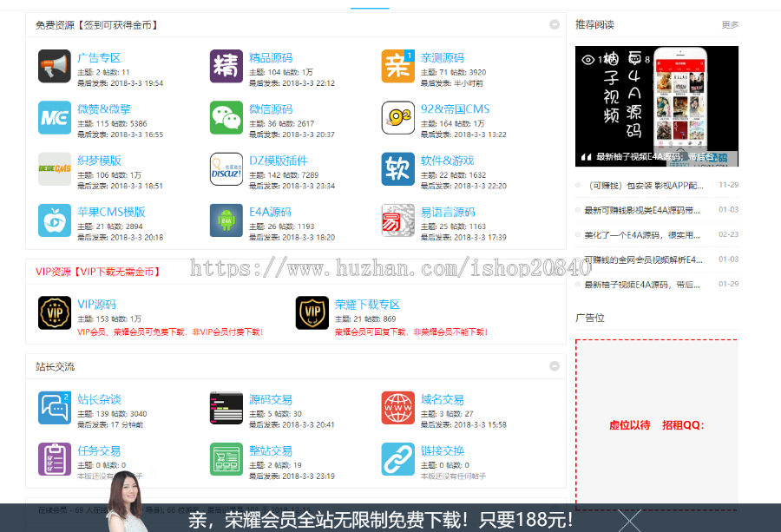Image resolution: width=781 pixels, height=532 pixels.
Task: Close the bottom promotional banner
Action: (x=629, y=520)
